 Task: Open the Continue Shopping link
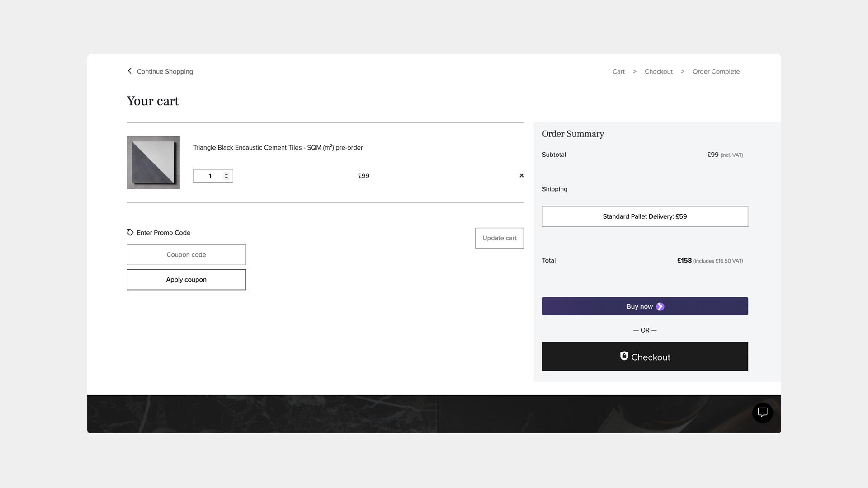point(165,72)
